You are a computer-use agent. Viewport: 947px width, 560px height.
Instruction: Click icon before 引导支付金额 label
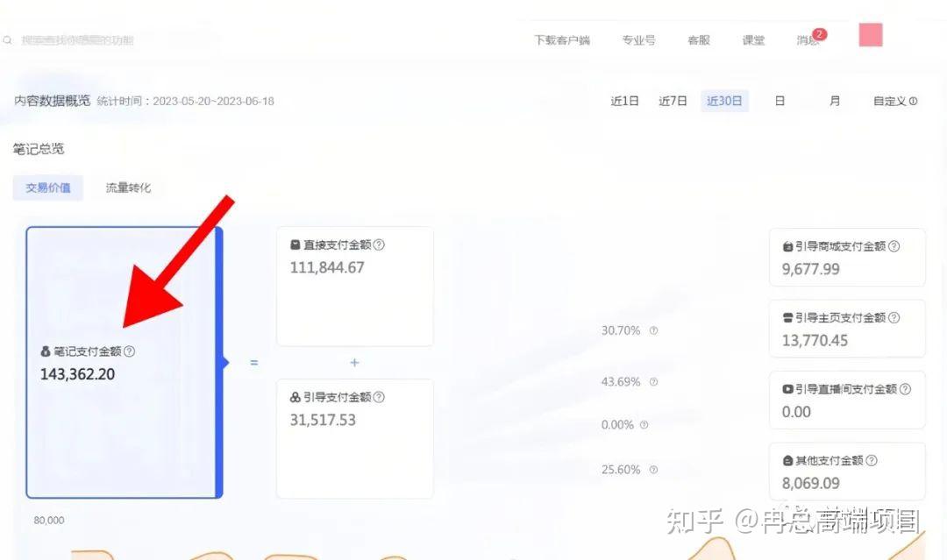295,397
